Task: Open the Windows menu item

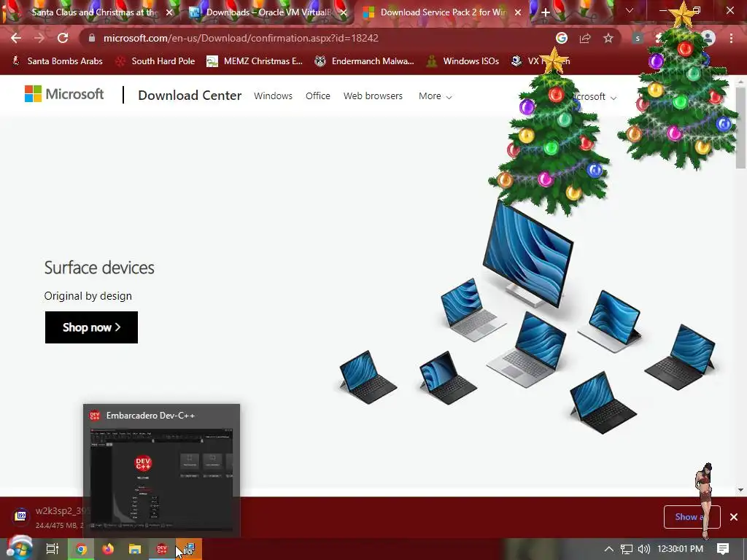Action: pyautogui.click(x=273, y=96)
